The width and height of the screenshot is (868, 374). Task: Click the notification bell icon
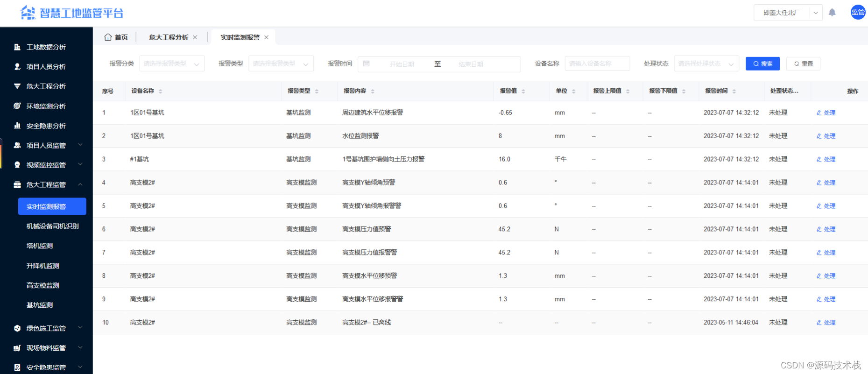click(832, 13)
